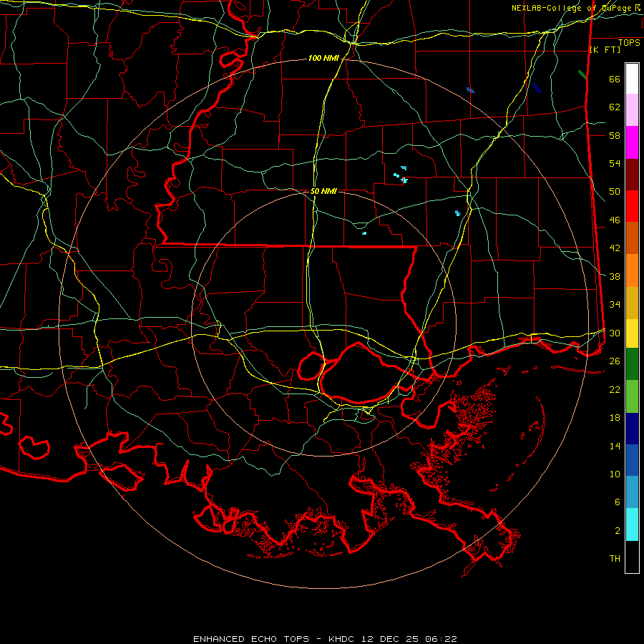Click the light green legend swatch
Screen dimensions: 644x644
point(632,396)
